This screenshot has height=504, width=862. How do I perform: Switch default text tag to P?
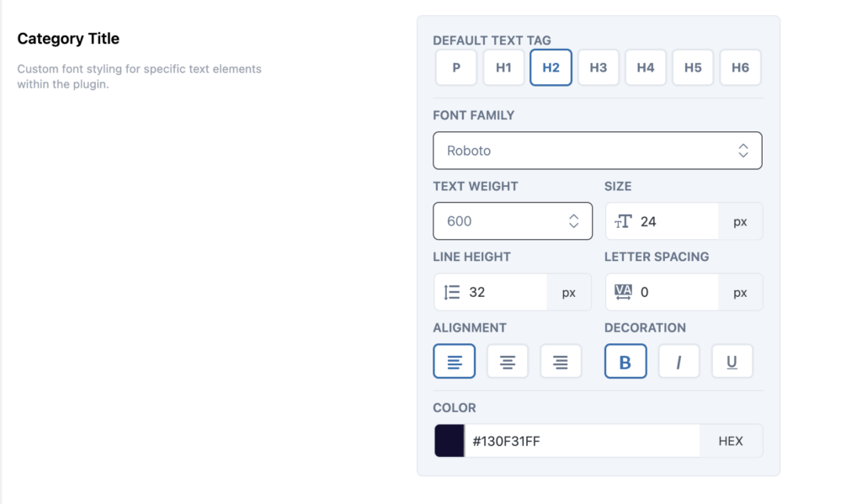click(x=455, y=67)
